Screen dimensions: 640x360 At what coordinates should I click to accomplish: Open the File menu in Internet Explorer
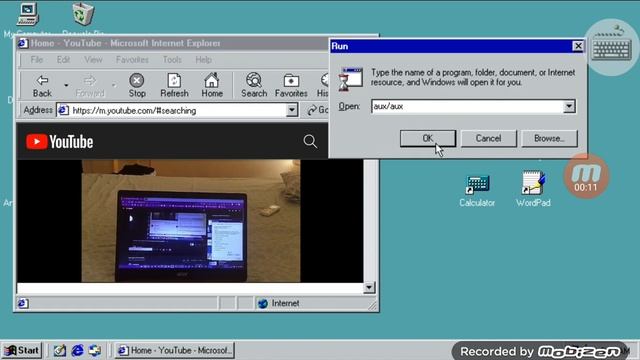(36, 60)
